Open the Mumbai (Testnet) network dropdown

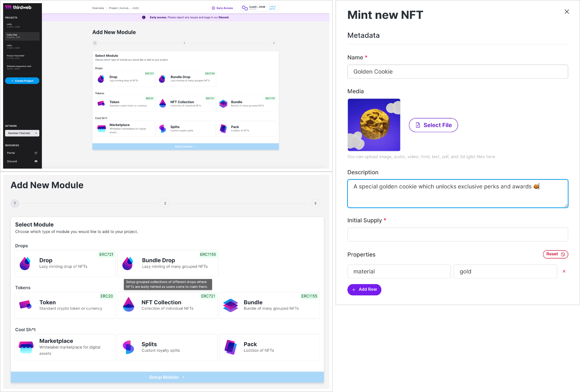click(22, 133)
